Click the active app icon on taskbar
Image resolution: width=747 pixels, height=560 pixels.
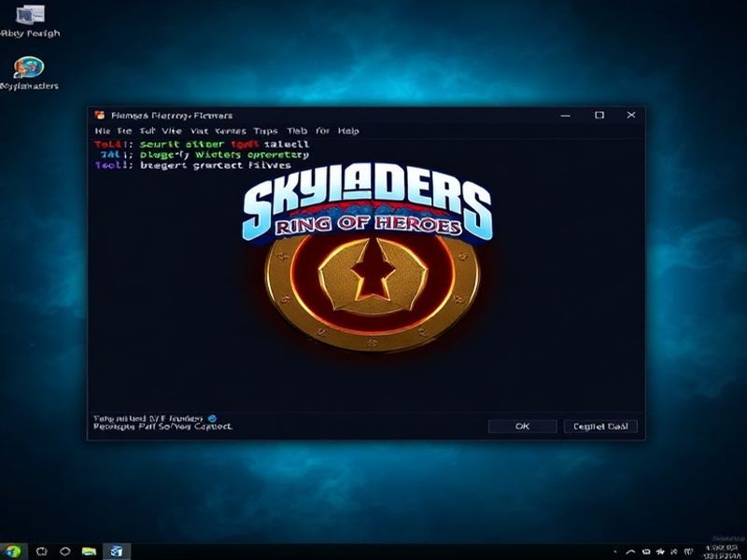coord(117,552)
